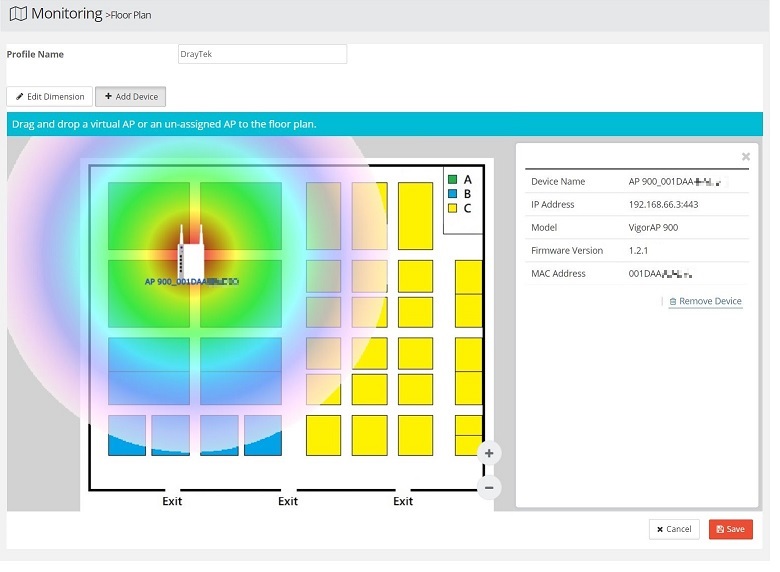Click the drag and drop instruction banner
Viewport: 780px width, 572px height.
pyautogui.click(x=385, y=124)
